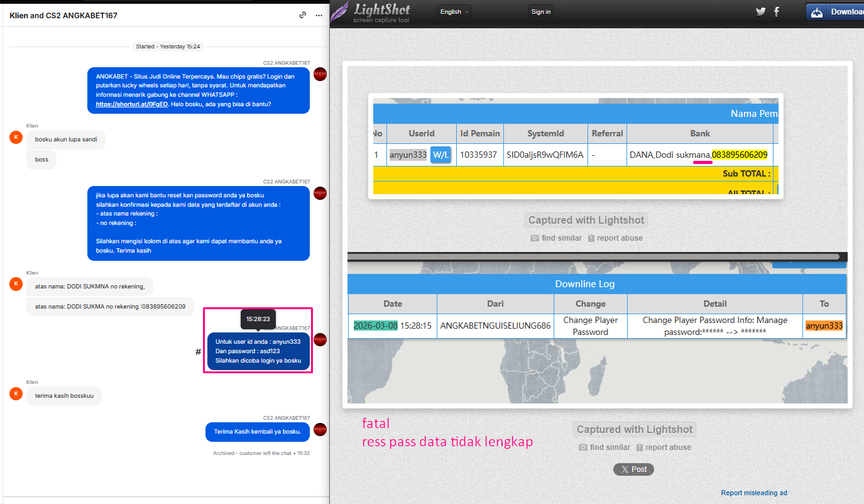Viewport: 864px width, 504px height.
Task: Click the first report abuse link
Action: [x=615, y=238]
